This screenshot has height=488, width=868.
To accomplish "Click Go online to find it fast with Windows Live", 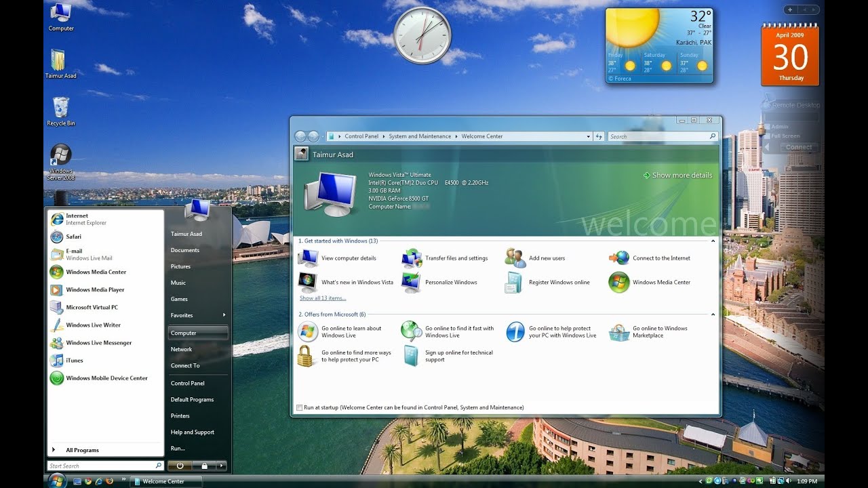I will [x=448, y=331].
